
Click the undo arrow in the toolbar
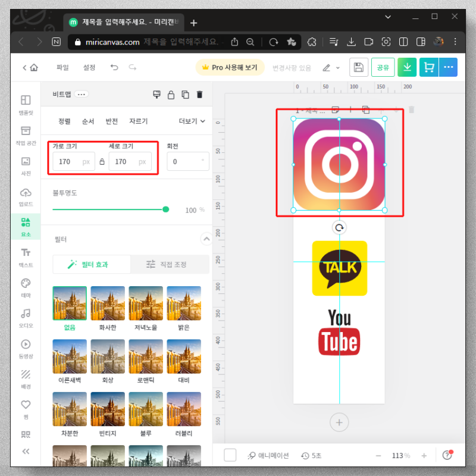(x=114, y=67)
